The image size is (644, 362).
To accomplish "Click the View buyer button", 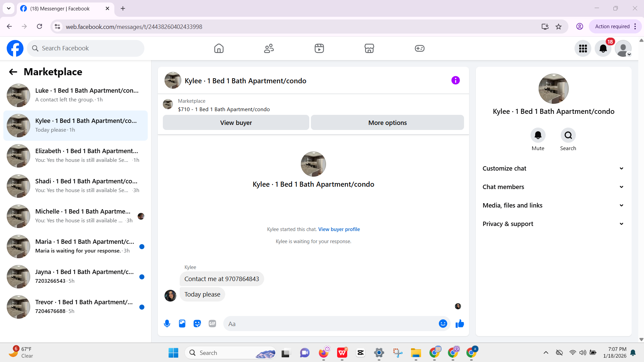I will (236, 123).
